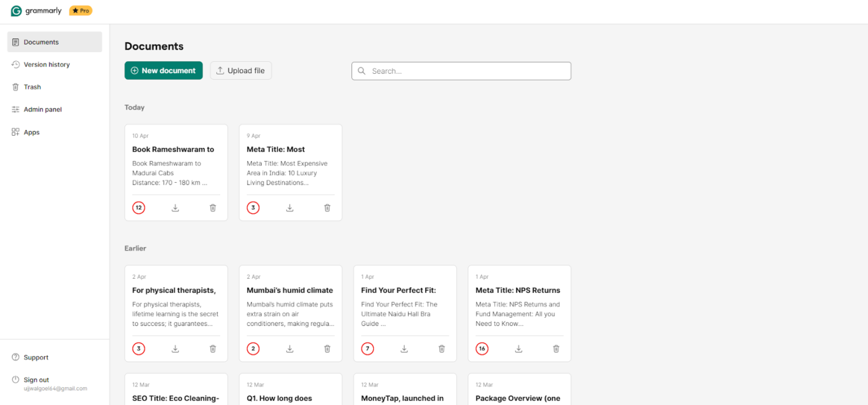Open the Meta Title: NPS Returns document
This screenshot has height=405, width=868.
[520, 313]
